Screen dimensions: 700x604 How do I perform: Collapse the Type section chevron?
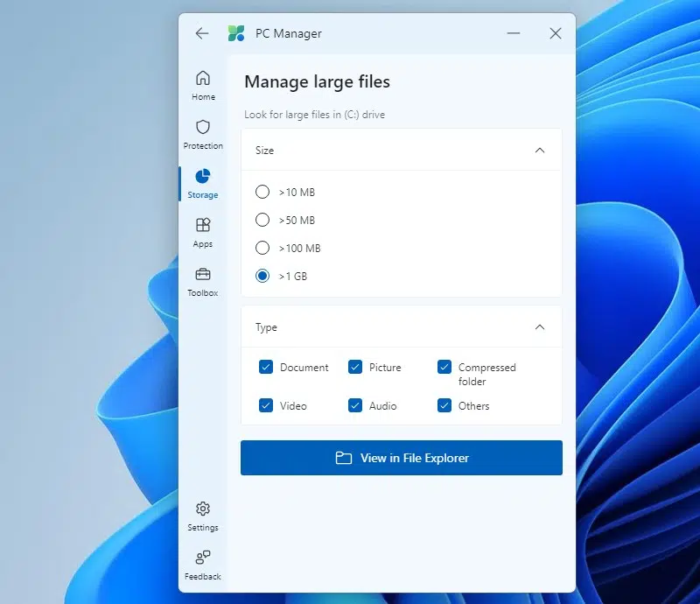tap(540, 327)
